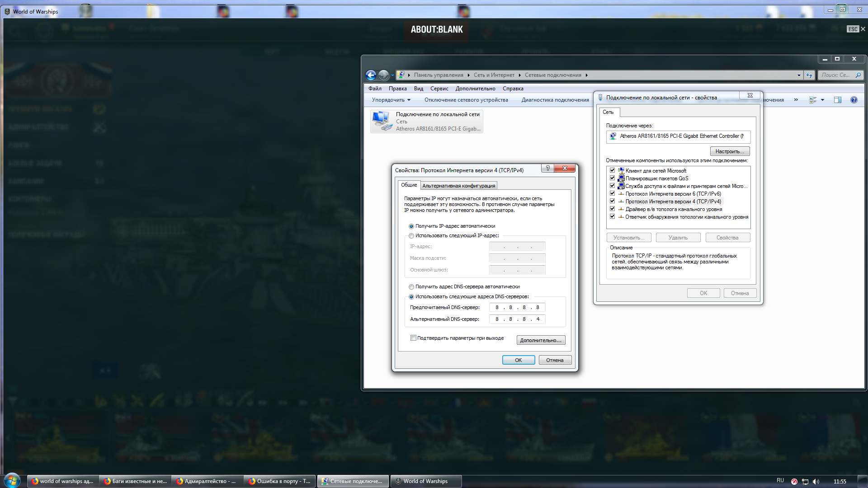
Task: Click the preferred DNS server field
Action: point(517,307)
